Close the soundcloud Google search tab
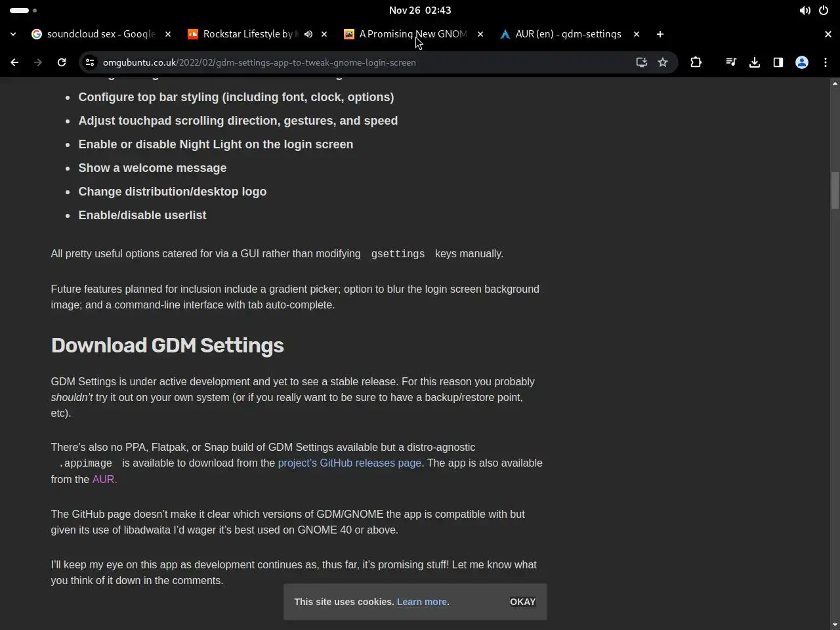The height and width of the screenshot is (630, 840). pos(168,34)
